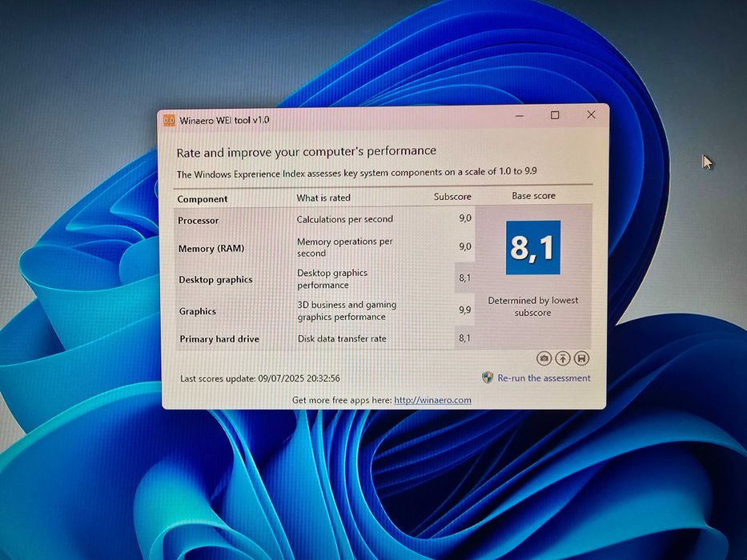Click the Processor subscore 9,0
The image size is (747, 560).
465,218
